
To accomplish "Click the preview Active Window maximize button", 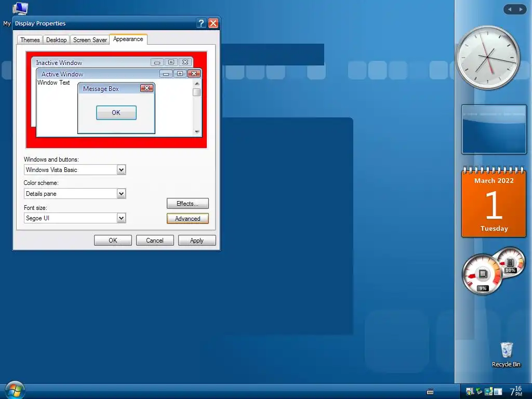I will [x=180, y=74].
